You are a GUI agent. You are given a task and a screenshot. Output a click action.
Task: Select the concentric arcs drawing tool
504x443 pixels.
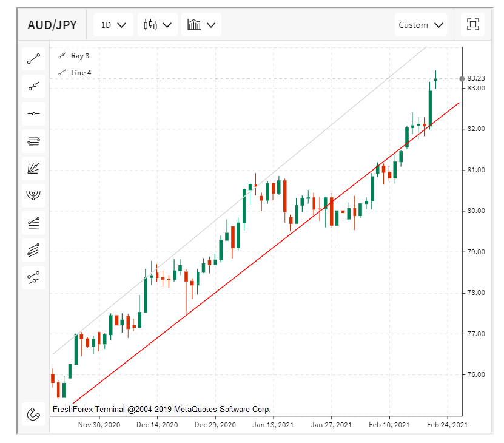34,195
